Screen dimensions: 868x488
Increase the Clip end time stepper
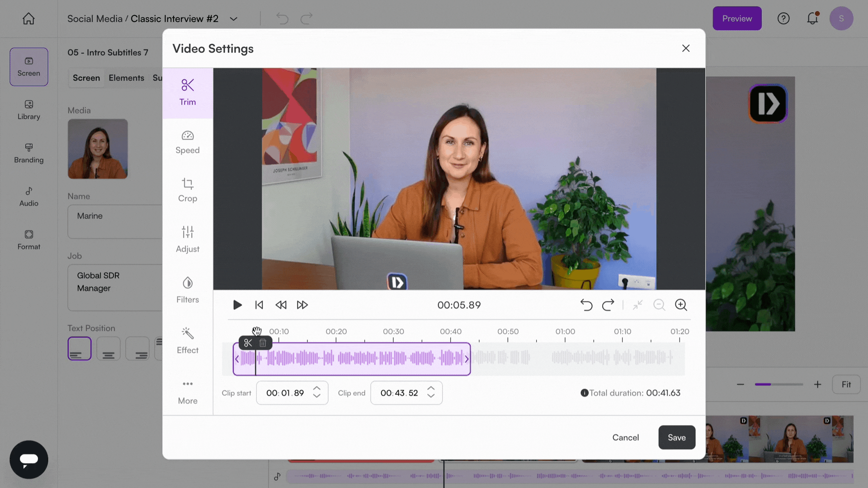click(431, 389)
